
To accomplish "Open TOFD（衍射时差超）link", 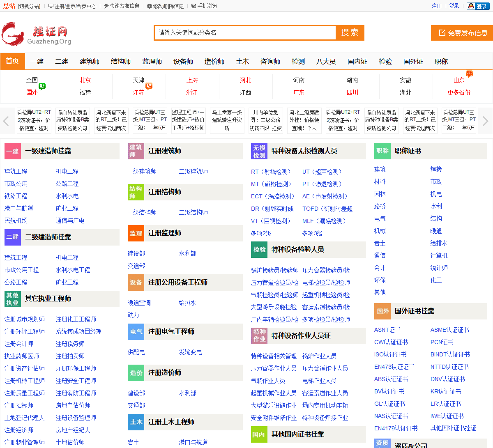I will pos(327,209).
